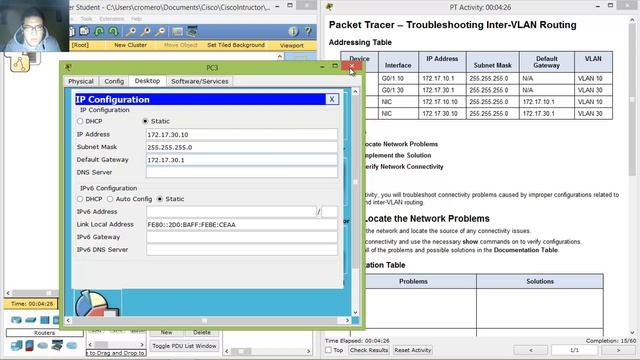Click the redo arrow icon in Packet Tracer toolbar
This screenshot has height=360, width=640.
pos(113,31)
